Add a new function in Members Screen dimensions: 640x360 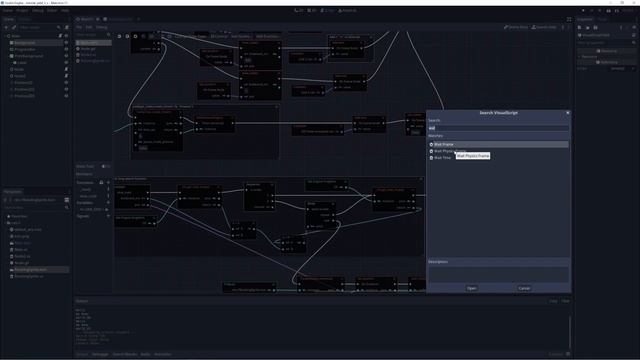coord(108,182)
